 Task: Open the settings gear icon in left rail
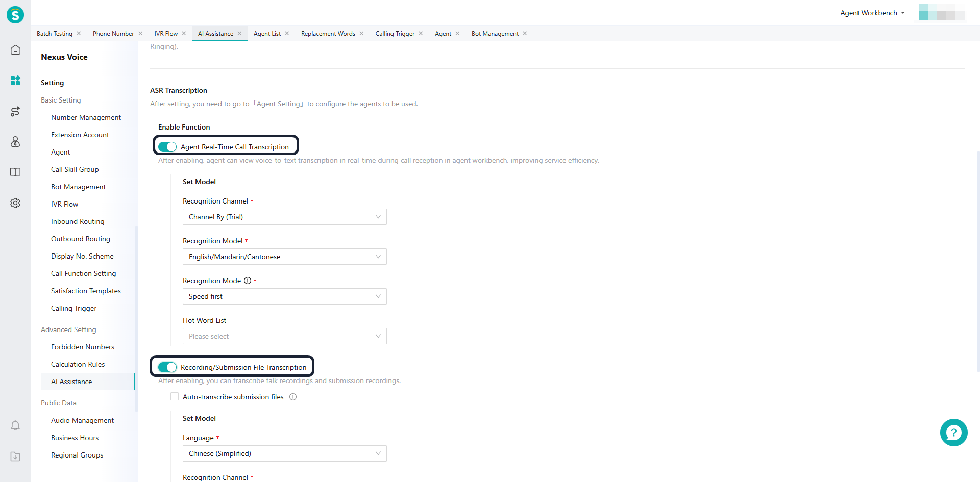pyautogui.click(x=15, y=203)
